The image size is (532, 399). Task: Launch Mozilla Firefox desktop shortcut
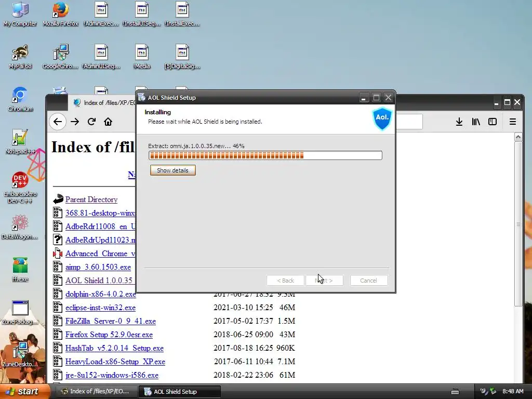pos(60,14)
